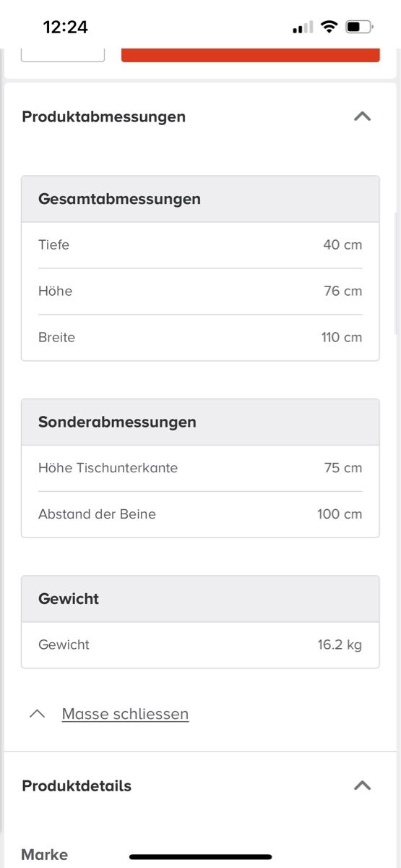401x868 pixels.
Task: Tap the Tiefe 40 cm row
Action: click(x=200, y=245)
